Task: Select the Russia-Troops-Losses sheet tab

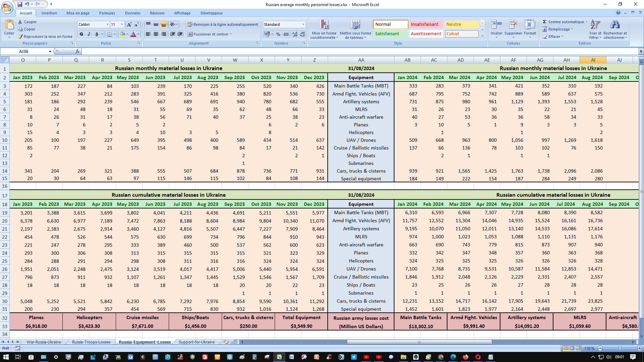Action: (91, 342)
